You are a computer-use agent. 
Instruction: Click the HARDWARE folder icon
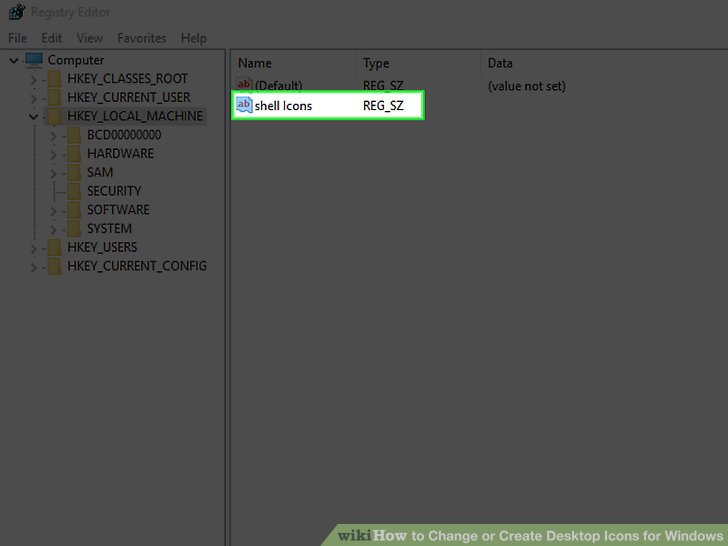click(x=74, y=154)
